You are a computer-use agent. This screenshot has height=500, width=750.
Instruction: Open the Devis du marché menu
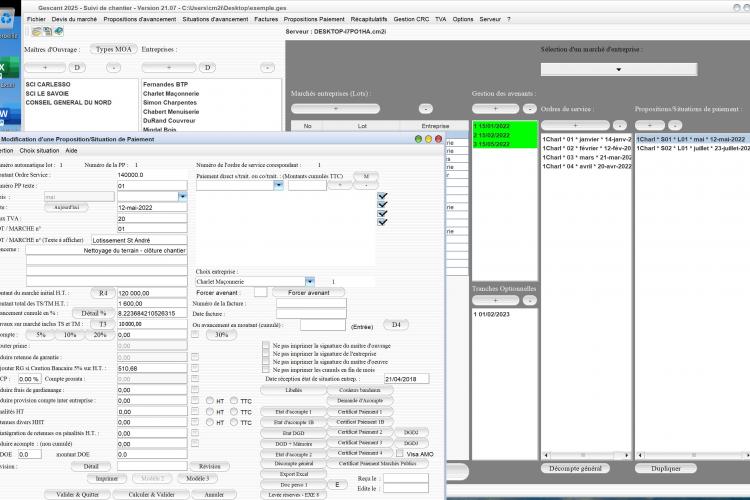(74, 19)
